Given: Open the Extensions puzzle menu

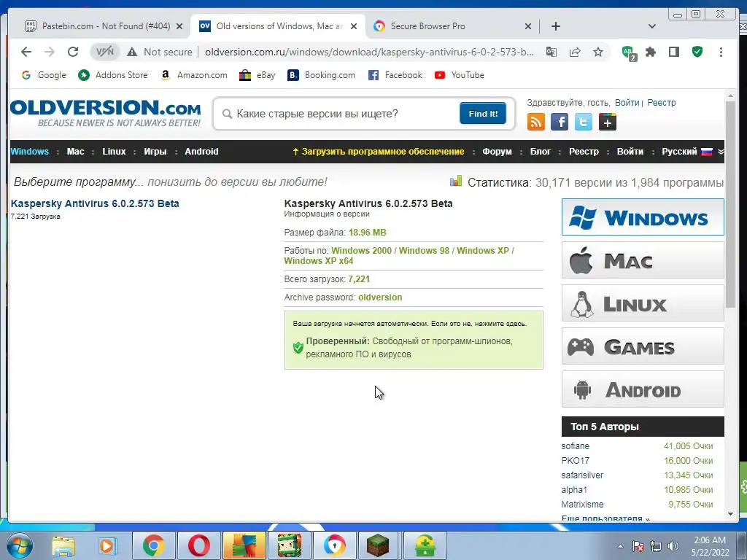Looking at the screenshot, I should pos(651,52).
